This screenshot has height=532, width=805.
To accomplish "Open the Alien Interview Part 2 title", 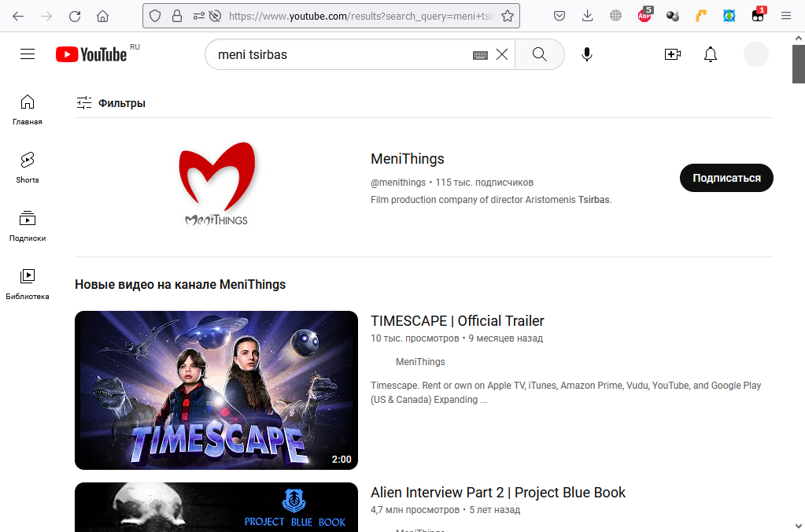I will click(x=498, y=493).
